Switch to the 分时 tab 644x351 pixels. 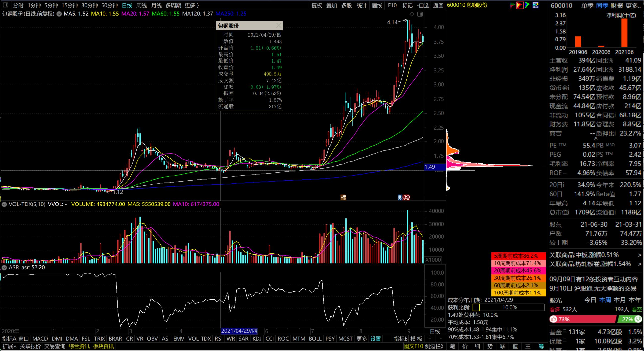[18, 5]
